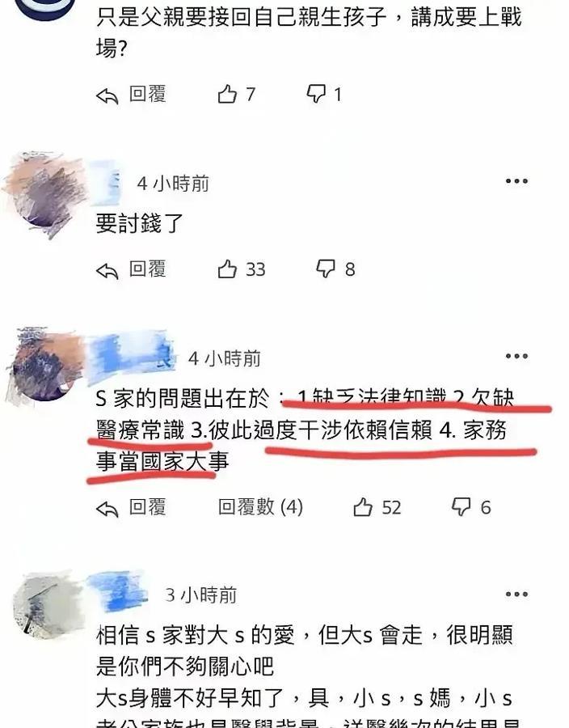Expand 回覆數 (4) replies
This screenshot has width=569, height=728.
point(260,507)
